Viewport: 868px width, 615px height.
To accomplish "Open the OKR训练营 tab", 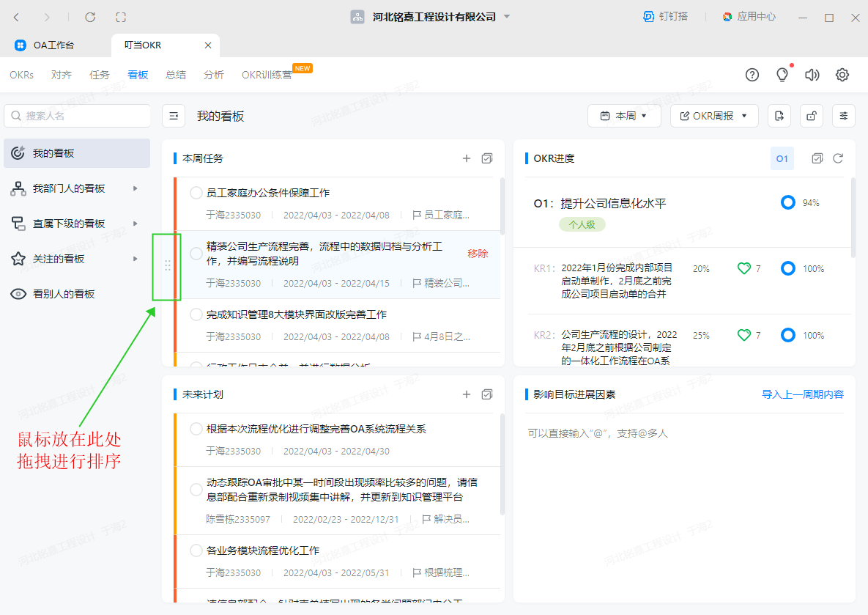I will point(267,75).
